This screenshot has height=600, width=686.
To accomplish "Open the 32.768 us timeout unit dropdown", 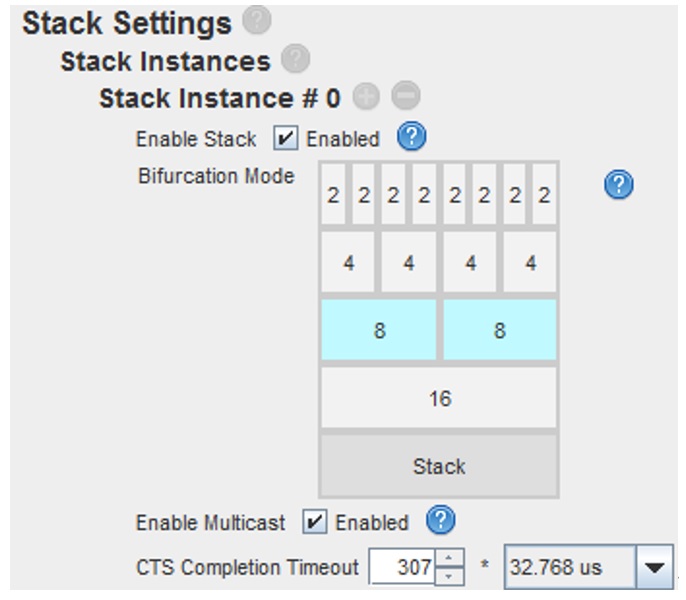I will pyautogui.click(x=654, y=568).
